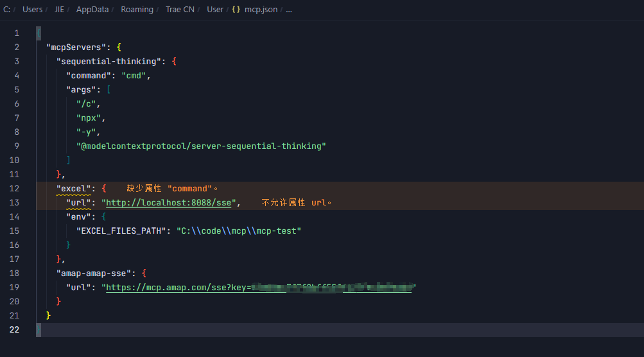Select the mcp.json breadcrumb file name
Screen dimensions: 644x357
coord(261,9)
